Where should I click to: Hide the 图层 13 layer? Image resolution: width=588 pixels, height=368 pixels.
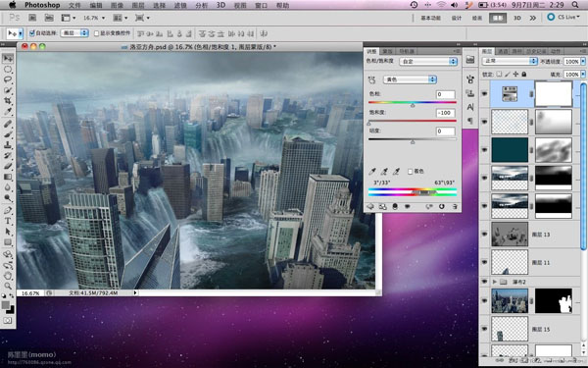(x=484, y=234)
